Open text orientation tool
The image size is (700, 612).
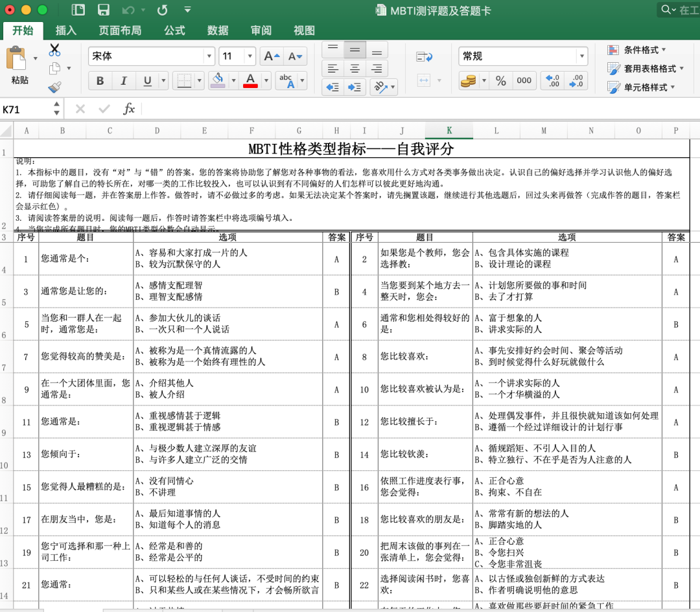pyautogui.click(x=379, y=87)
